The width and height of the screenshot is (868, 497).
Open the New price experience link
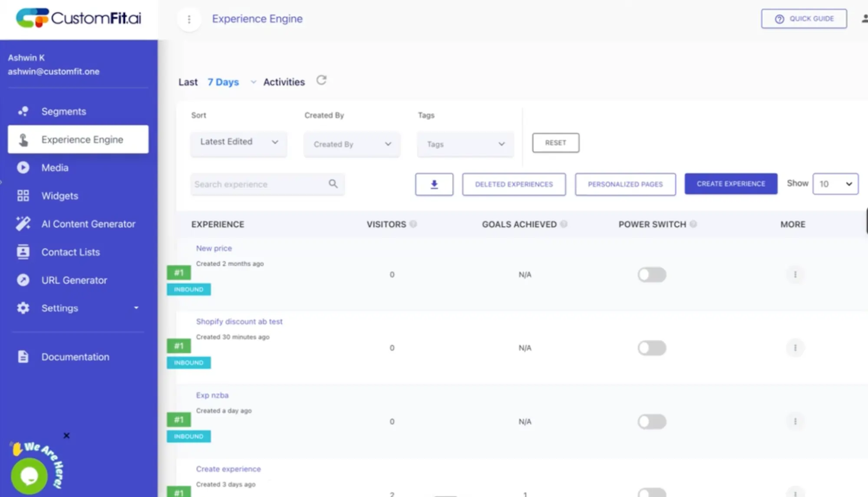coord(214,248)
